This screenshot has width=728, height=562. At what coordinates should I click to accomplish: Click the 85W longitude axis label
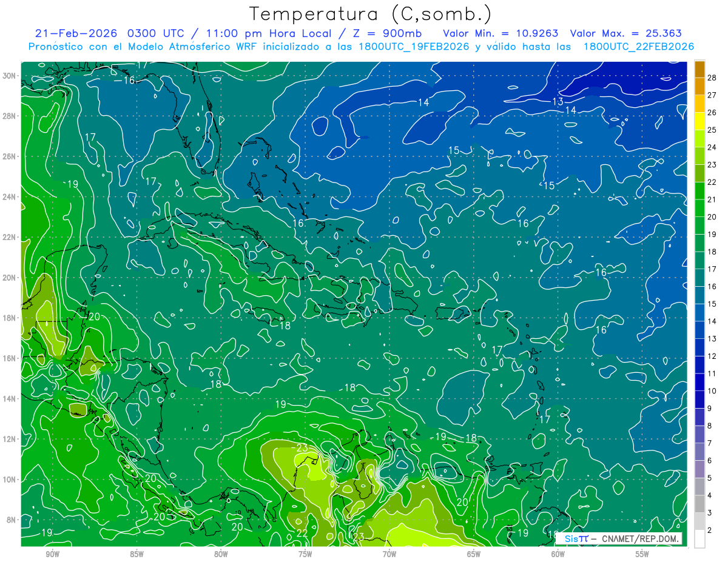coord(136,554)
